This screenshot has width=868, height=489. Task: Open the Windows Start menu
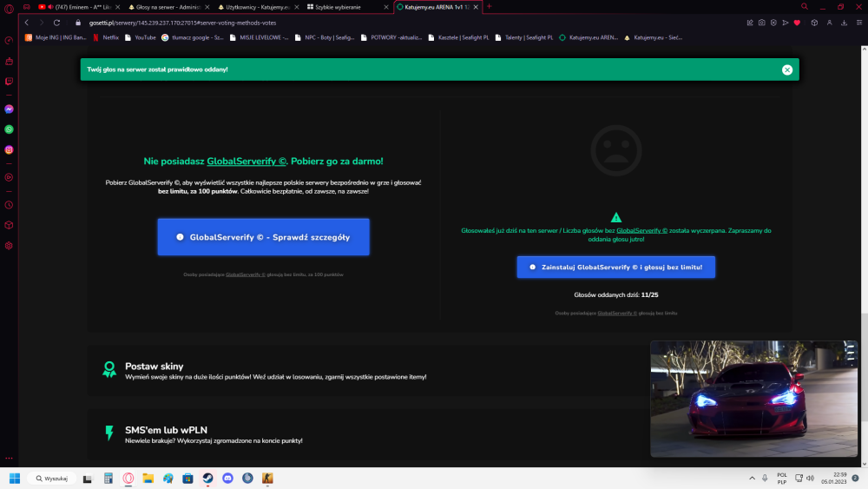(15, 479)
